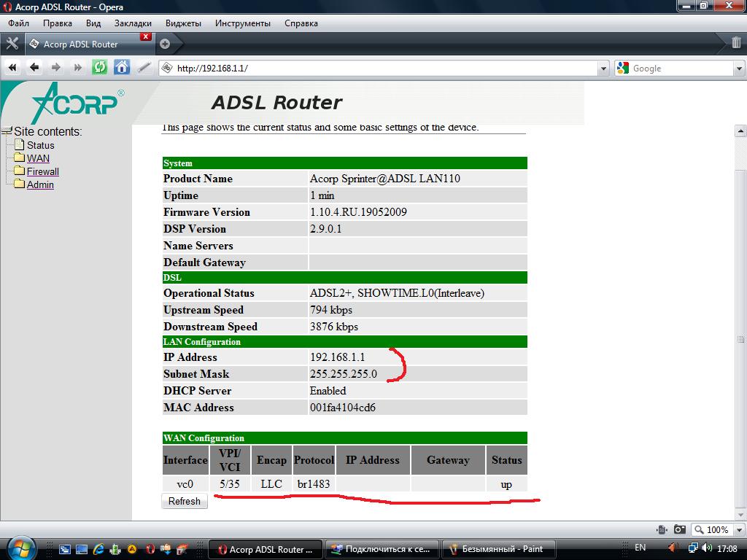This screenshot has width=747, height=560.
Task: Open the WAN link in site contents
Action: click(x=38, y=158)
